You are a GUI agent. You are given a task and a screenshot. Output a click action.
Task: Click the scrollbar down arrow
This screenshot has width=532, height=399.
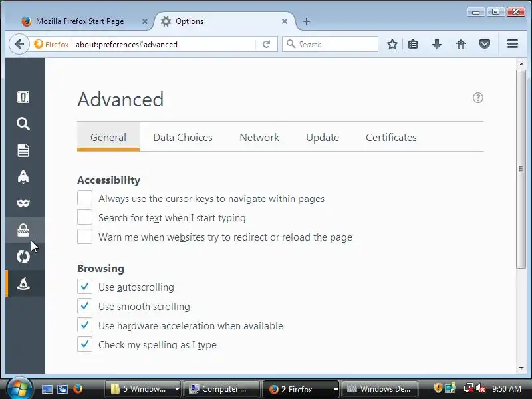[x=521, y=368]
